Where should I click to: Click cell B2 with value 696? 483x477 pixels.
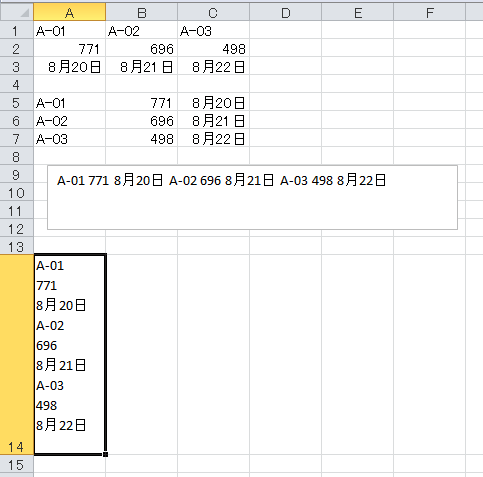coord(142,48)
